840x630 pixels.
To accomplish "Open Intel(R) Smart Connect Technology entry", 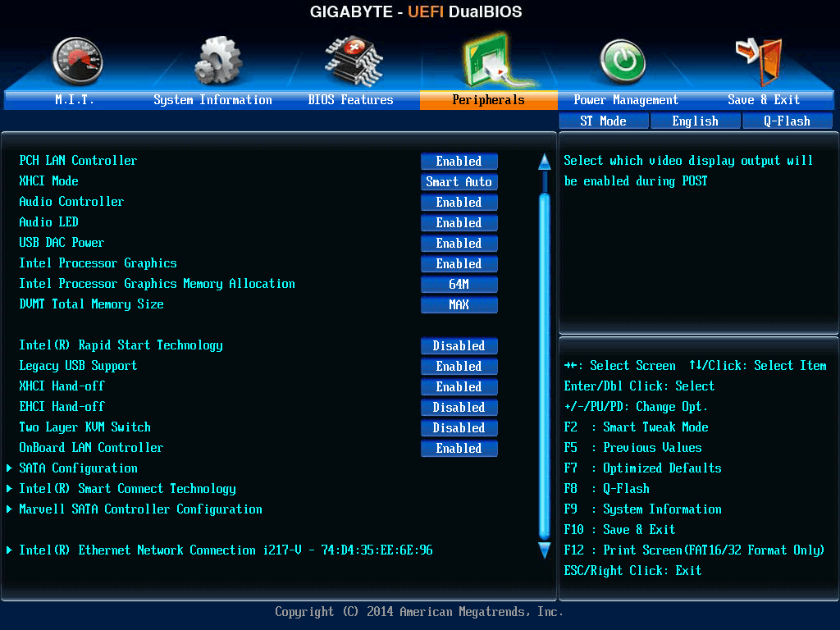I will tap(127, 489).
